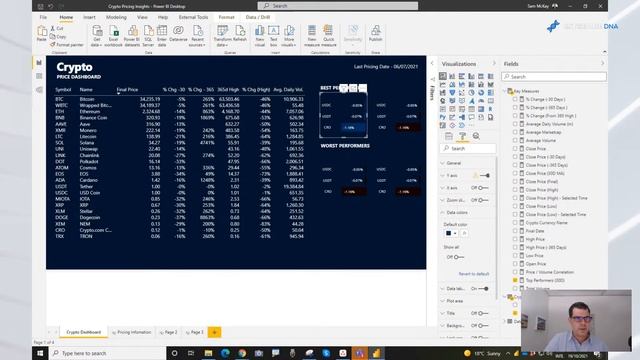640x360 pixels.
Task: Open the Default color dropdown arrow
Action: (455, 233)
